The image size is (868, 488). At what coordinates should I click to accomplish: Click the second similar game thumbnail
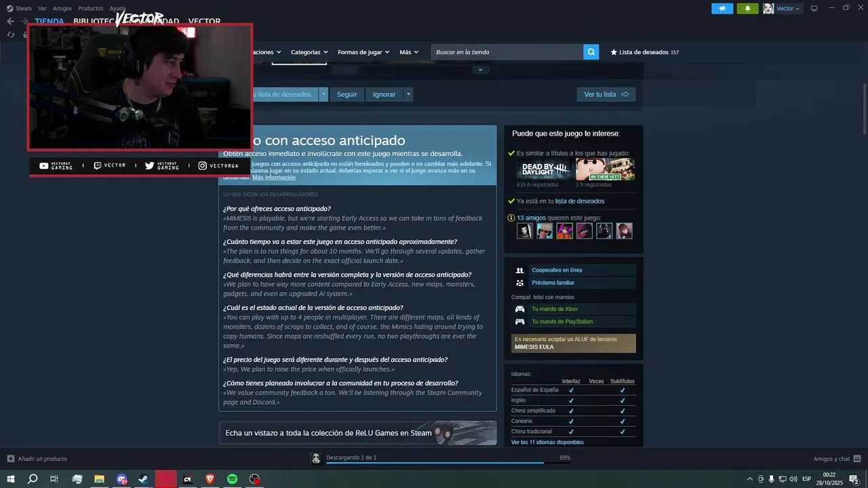coord(606,169)
